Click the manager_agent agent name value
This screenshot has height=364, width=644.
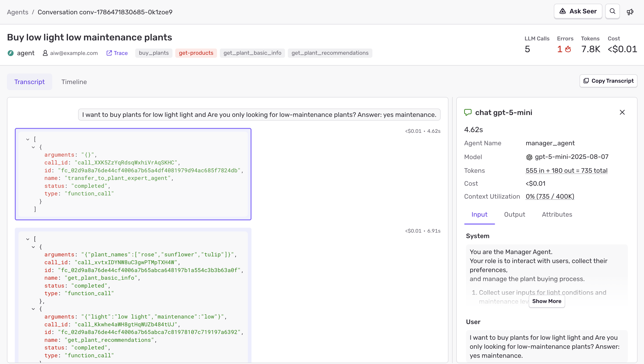point(550,143)
